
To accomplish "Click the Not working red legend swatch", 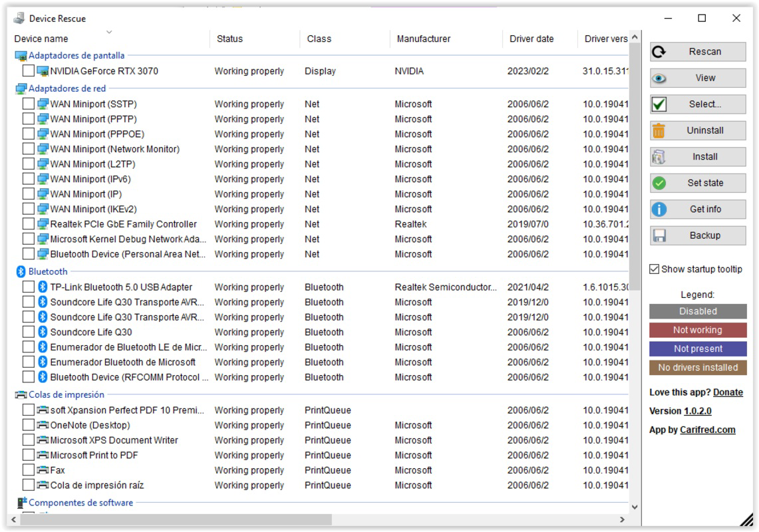I will [x=698, y=330].
